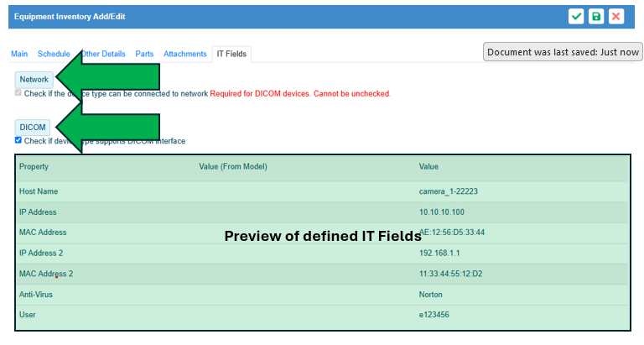644x345 pixels.
Task: Open the Attachments tab
Action: tap(184, 54)
